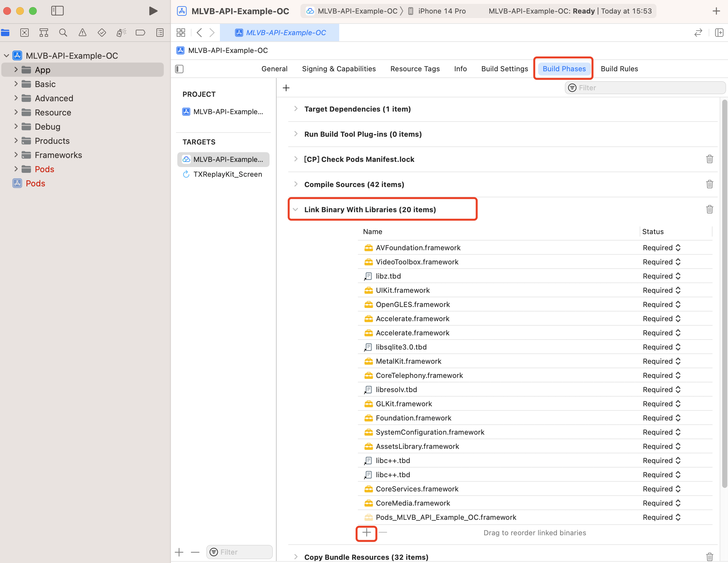Viewport: 728px width, 563px height.
Task: Collapse Link Binary With Libraries section
Action: tap(296, 209)
